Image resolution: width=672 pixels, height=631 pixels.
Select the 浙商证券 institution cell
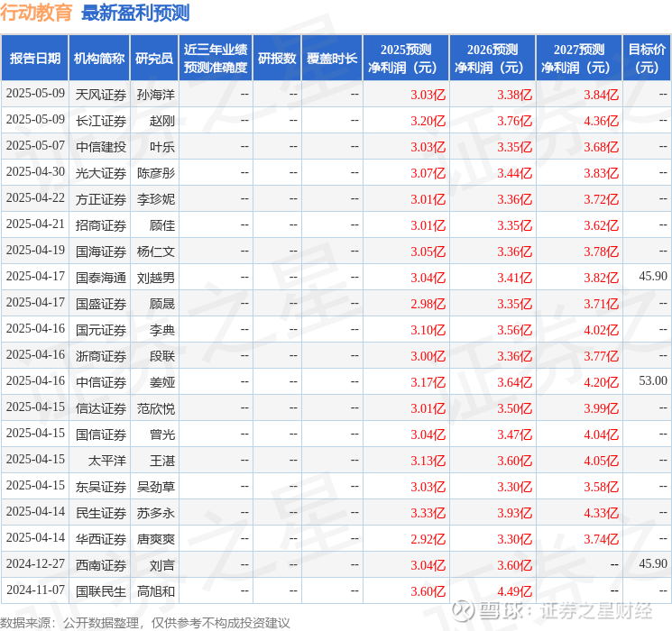[101, 356]
